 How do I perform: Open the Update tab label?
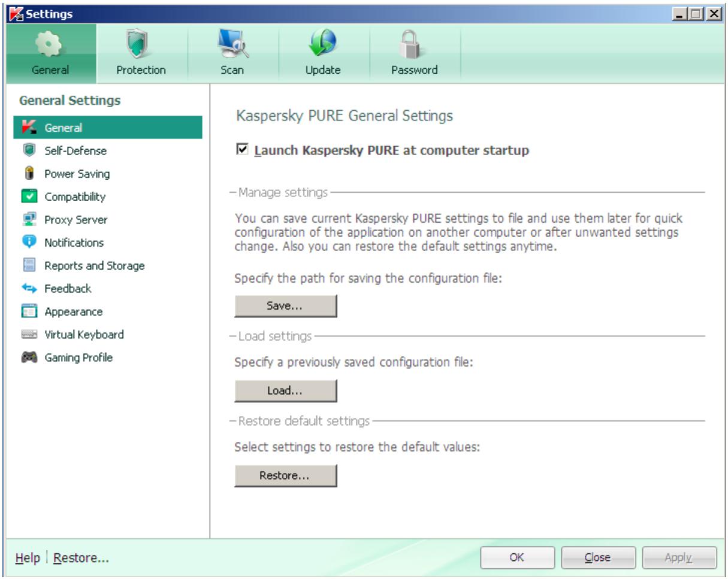[x=324, y=70]
